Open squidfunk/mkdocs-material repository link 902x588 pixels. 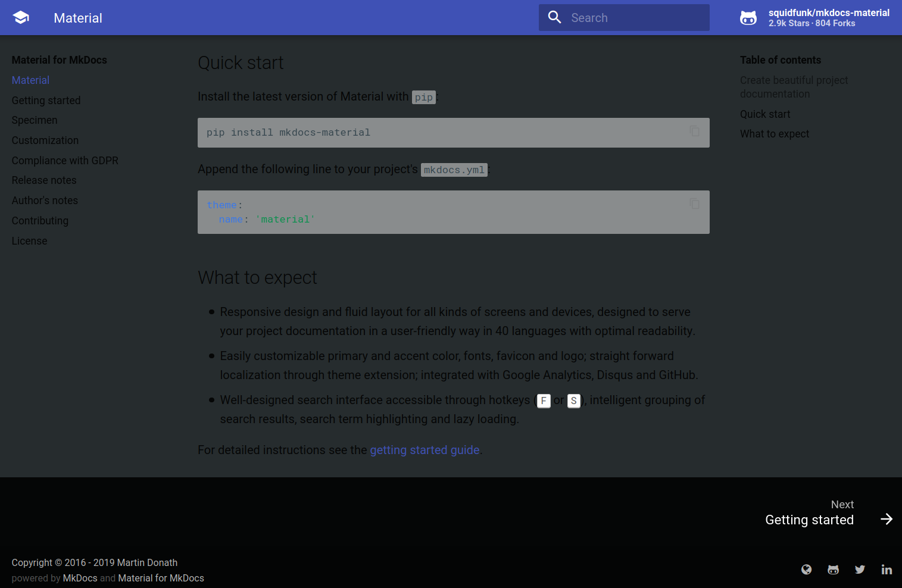point(814,18)
